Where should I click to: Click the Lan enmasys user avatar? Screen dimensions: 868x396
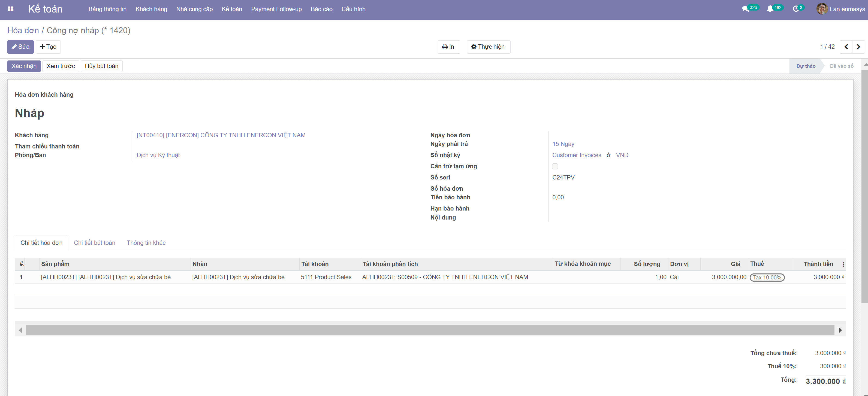click(822, 9)
